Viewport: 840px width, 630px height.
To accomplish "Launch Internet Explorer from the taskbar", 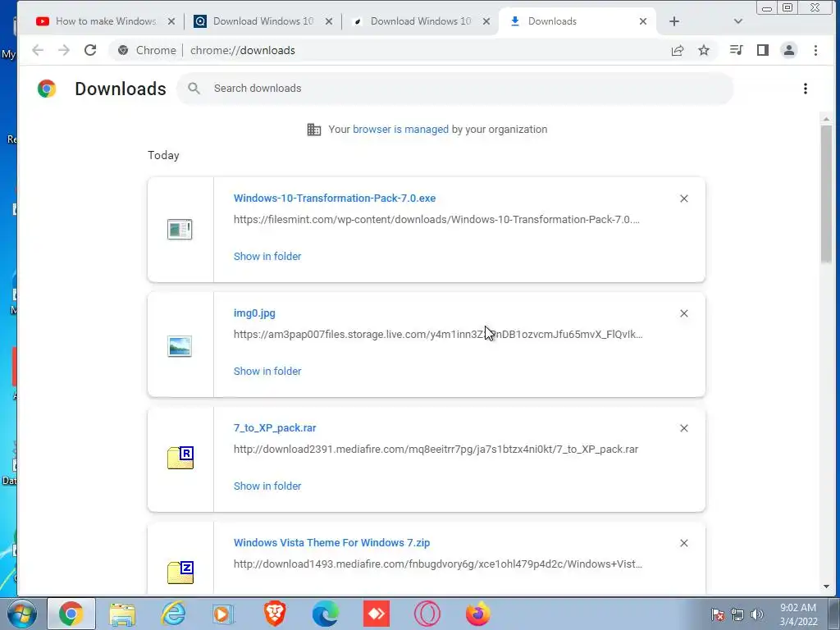I will pyautogui.click(x=173, y=614).
